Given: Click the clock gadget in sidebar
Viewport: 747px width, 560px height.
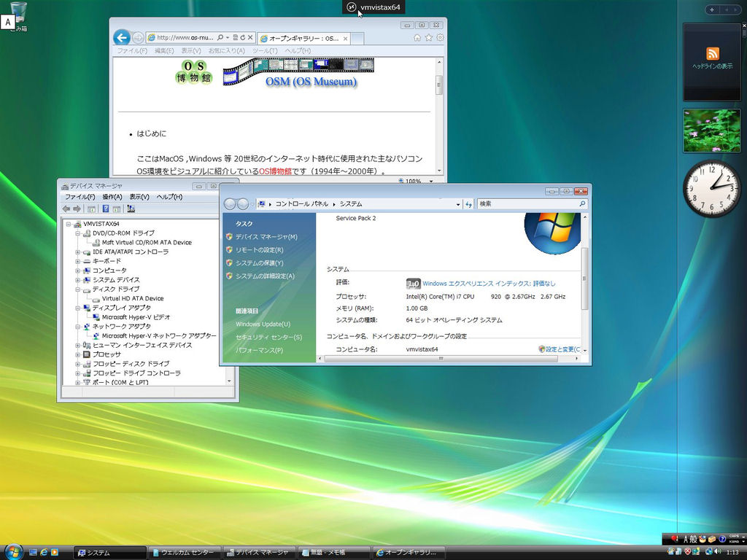Looking at the screenshot, I should (712, 189).
